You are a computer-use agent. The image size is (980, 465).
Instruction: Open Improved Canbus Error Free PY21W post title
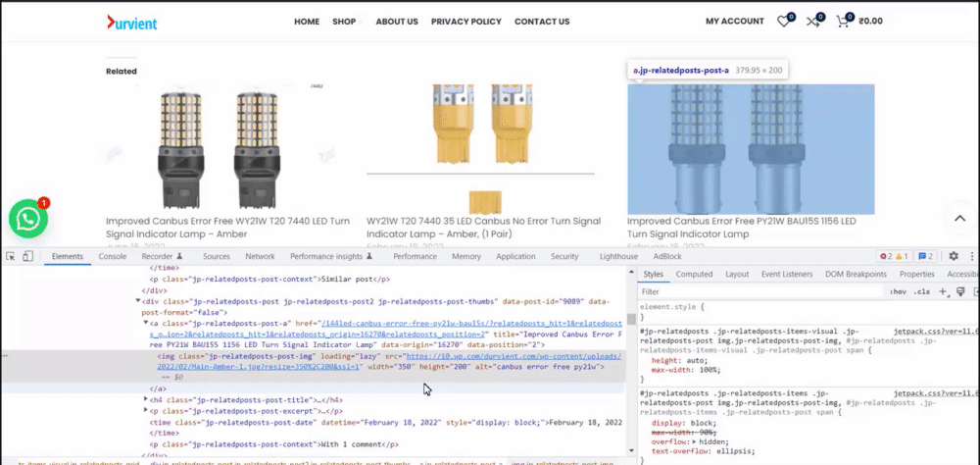point(742,228)
